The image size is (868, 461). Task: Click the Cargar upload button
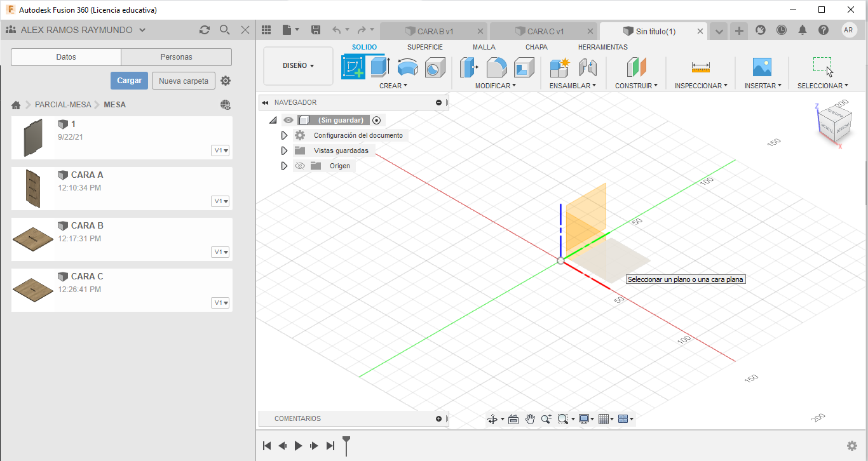coord(130,81)
